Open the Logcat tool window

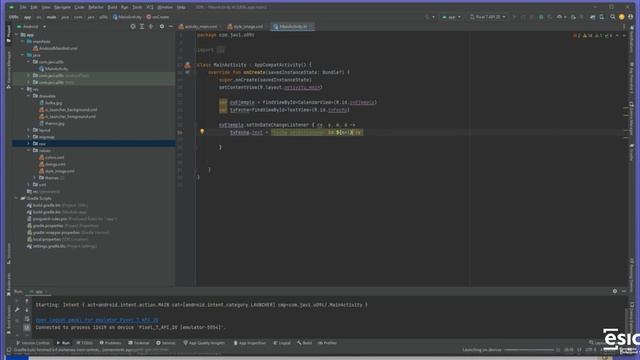coord(282,343)
